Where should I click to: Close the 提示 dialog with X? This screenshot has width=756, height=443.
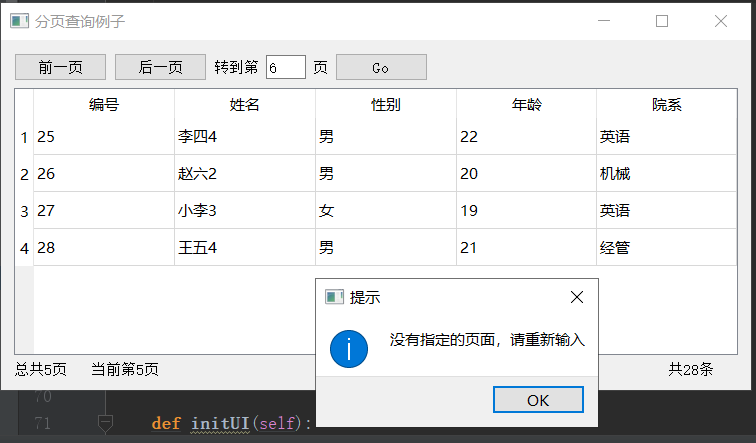click(x=577, y=297)
